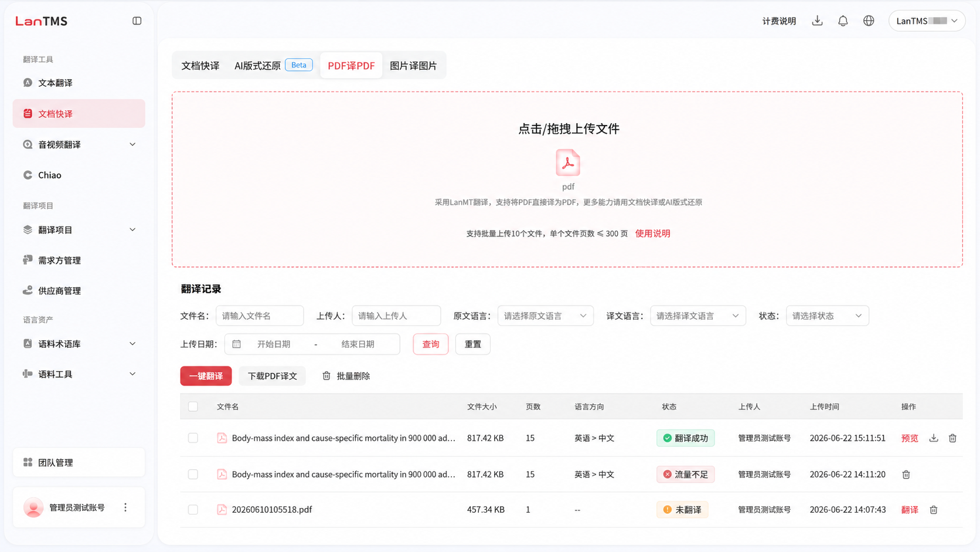Click the 结束日期 date field
The width and height of the screenshot is (980, 552).
coord(358,344)
